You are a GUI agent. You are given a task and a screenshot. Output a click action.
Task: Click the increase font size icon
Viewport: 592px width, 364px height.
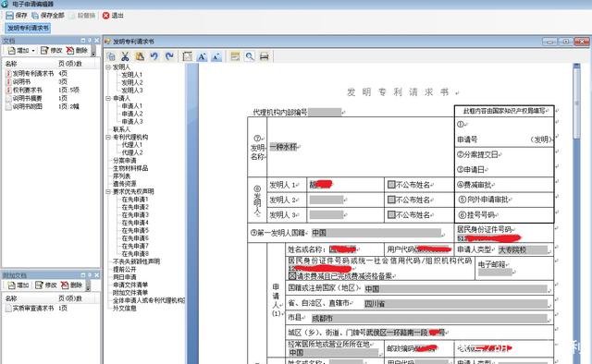click(x=202, y=56)
